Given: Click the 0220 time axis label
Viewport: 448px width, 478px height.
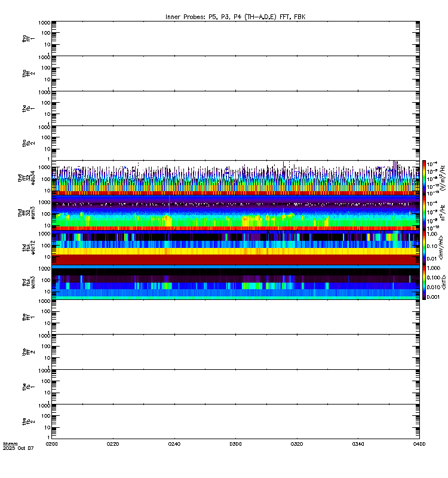Looking at the screenshot, I should [x=113, y=444].
